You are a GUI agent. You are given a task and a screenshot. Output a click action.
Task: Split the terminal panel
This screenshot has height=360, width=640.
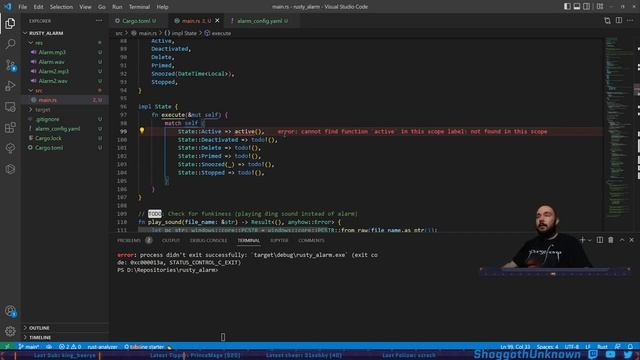[600, 240]
